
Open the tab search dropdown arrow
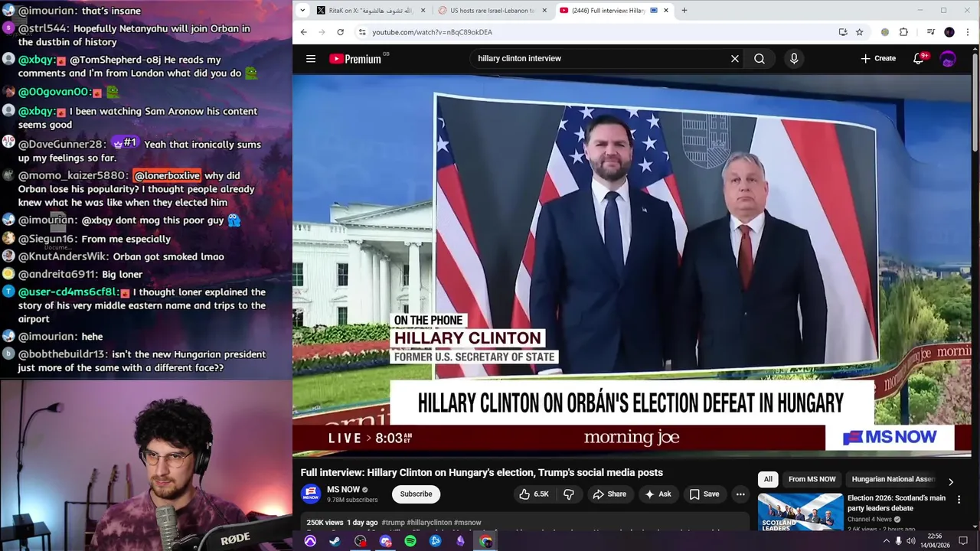302,10
